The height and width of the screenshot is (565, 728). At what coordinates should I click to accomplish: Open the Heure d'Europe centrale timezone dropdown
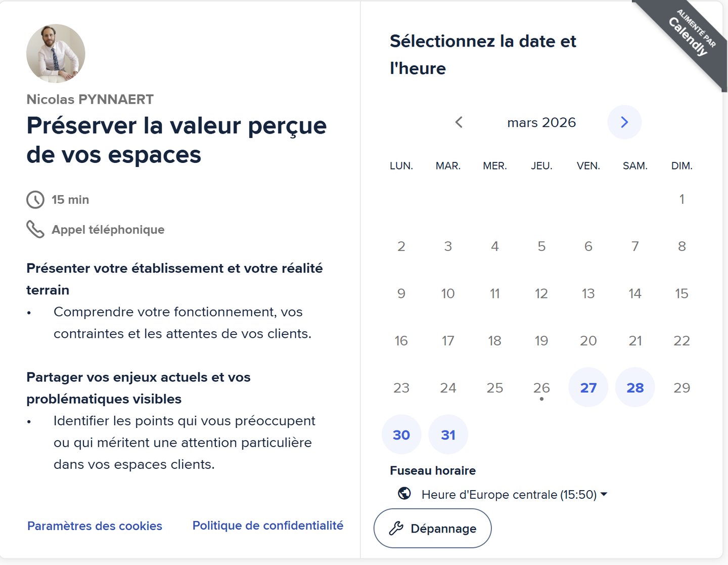click(514, 494)
